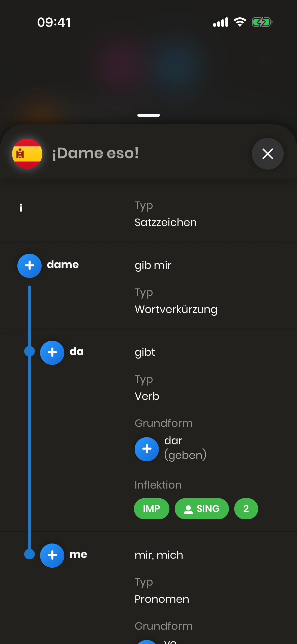Viewport: 297px width, 644px height.
Task: Tap the dar (geben) base form text
Action: (185, 448)
